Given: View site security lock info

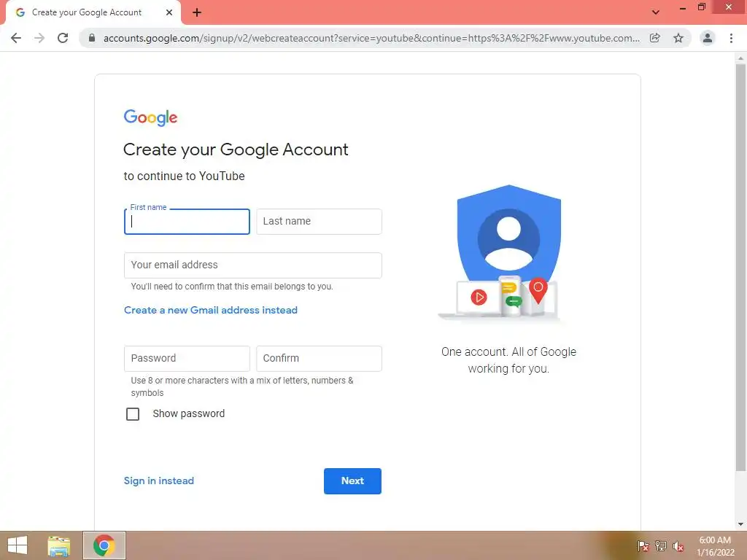Looking at the screenshot, I should click(92, 38).
